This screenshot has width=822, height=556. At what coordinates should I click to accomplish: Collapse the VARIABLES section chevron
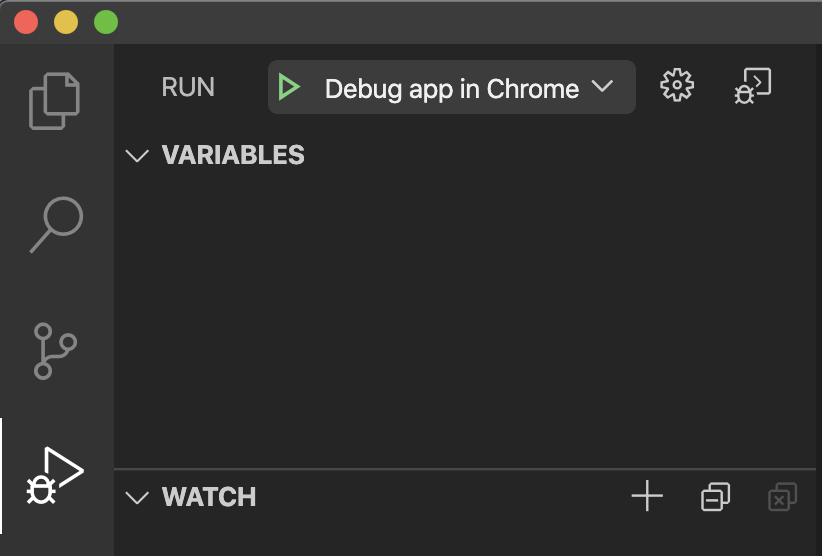[137, 156]
